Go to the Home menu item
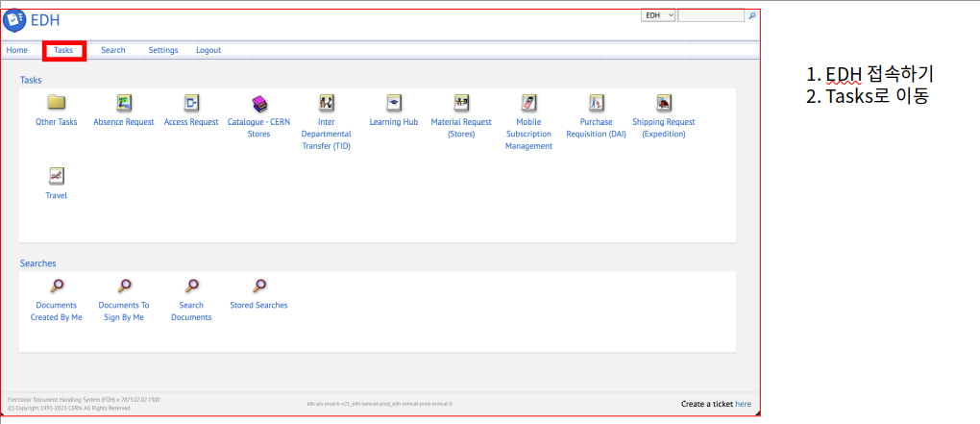 (17, 50)
